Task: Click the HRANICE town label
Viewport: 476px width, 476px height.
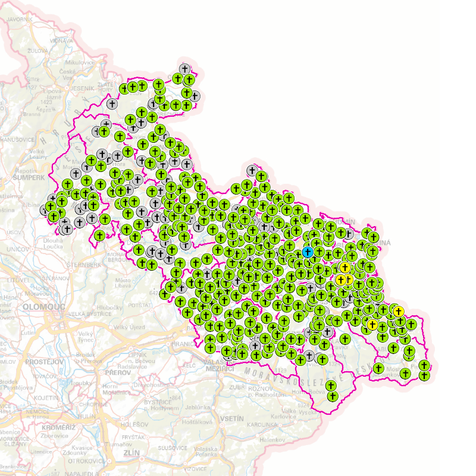Action: (x=183, y=344)
